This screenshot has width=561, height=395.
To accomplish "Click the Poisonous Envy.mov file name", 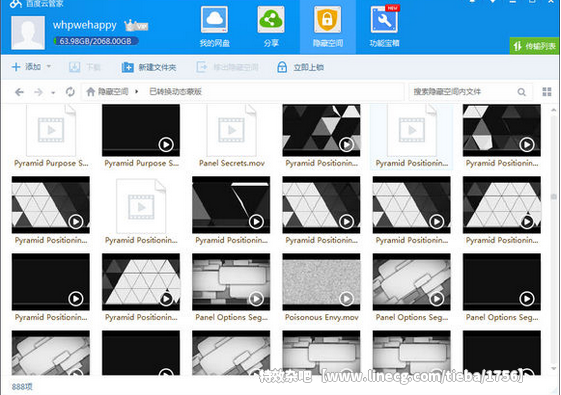I will tap(321, 317).
